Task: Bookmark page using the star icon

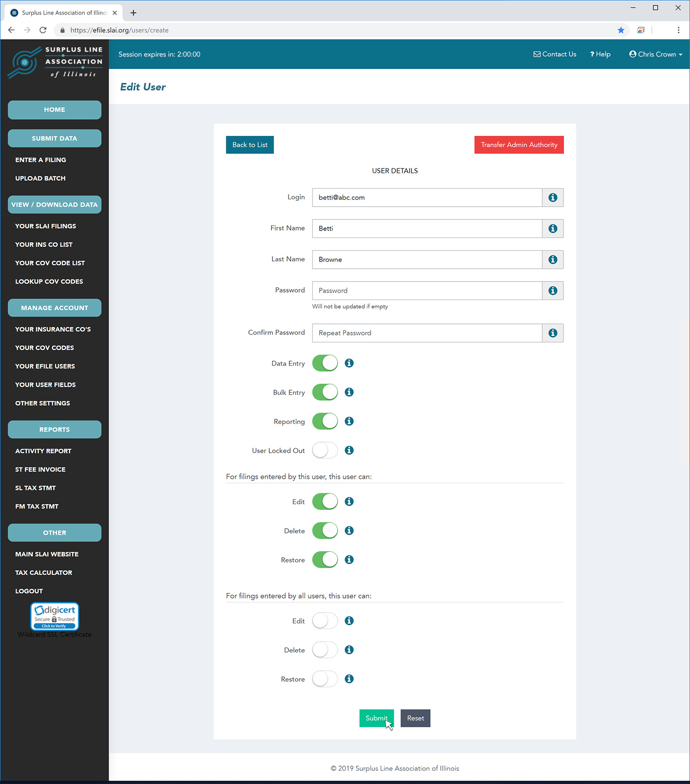Action: point(621,30)
